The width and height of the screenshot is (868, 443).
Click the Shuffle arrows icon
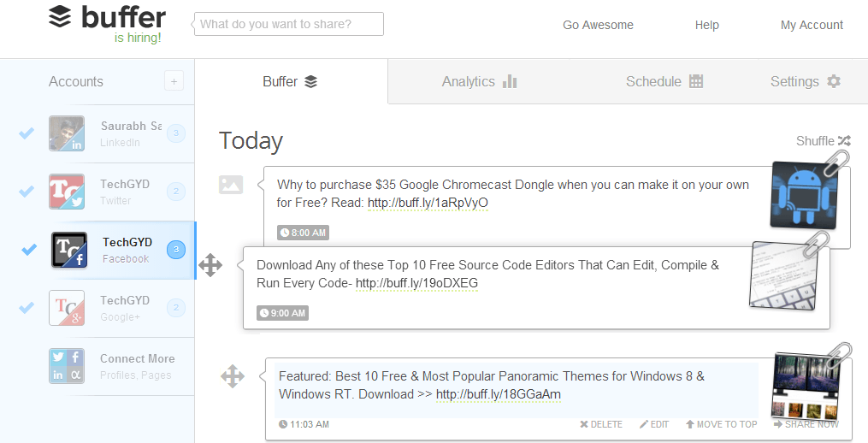pos(844,140)
